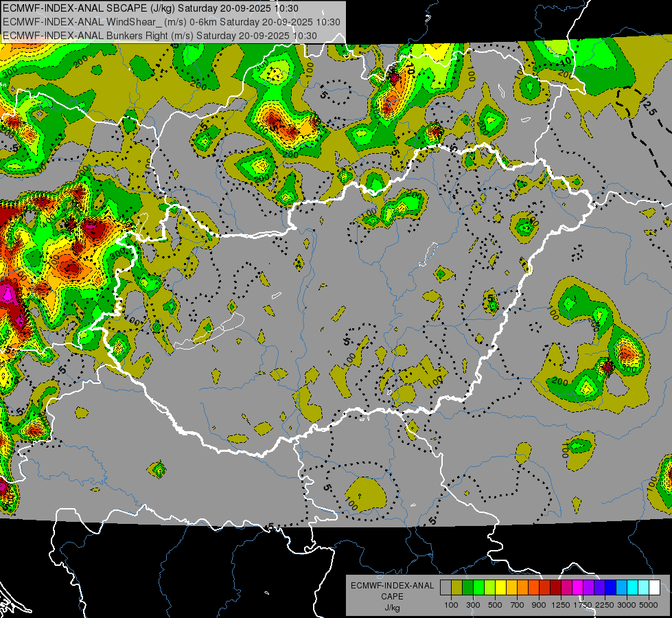Image resolution: width=672 pixels, height=618 pixels.
Task: Click the 2250 tick label on the legend
Action: click(605, 605)
